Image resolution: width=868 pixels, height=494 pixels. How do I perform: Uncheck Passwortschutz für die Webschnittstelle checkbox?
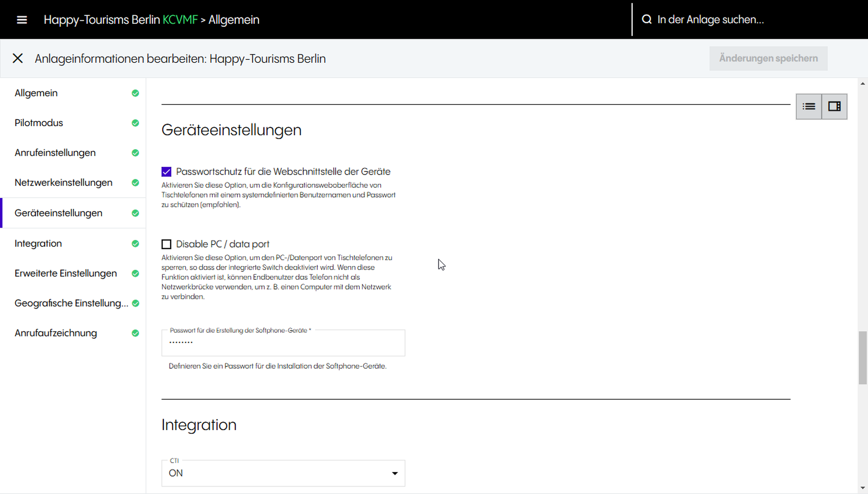pos(166,172)
